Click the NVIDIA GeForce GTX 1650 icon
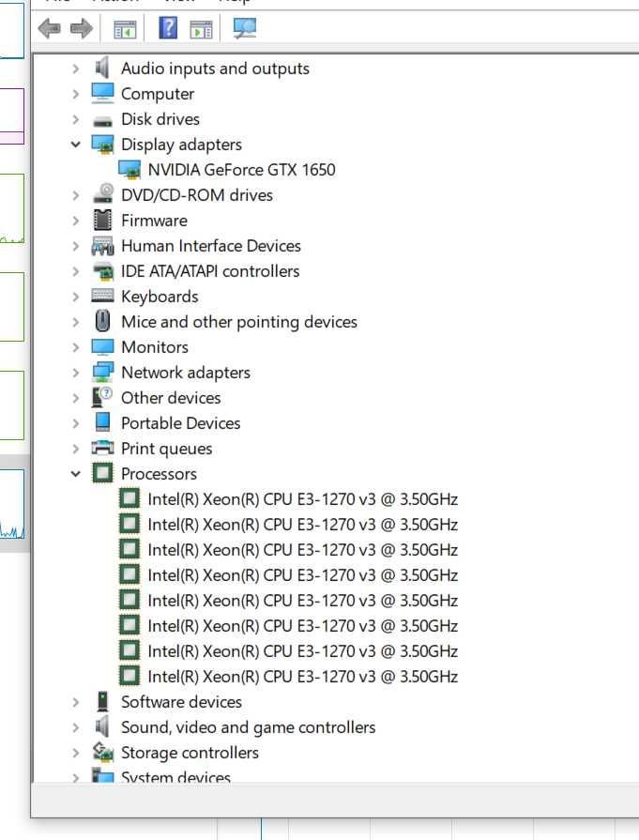The width and height of the screenshot is (639, 840). (x=129, y=169)
